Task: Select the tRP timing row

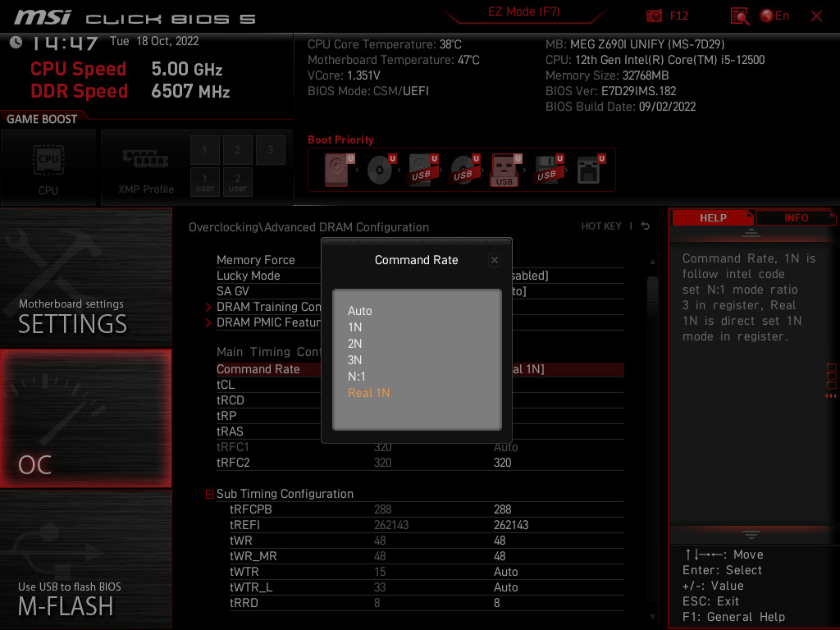Action: (420, 416)
